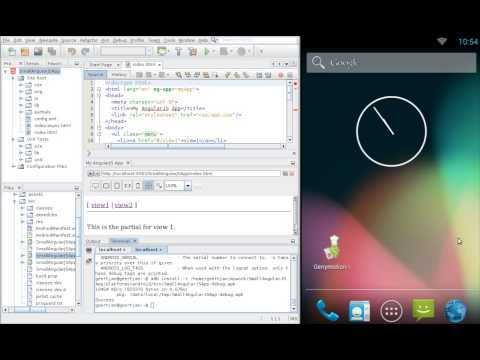This screenshot has width=480, height=360.
Task: Open the Tools menu
Action: coord(169,40)
